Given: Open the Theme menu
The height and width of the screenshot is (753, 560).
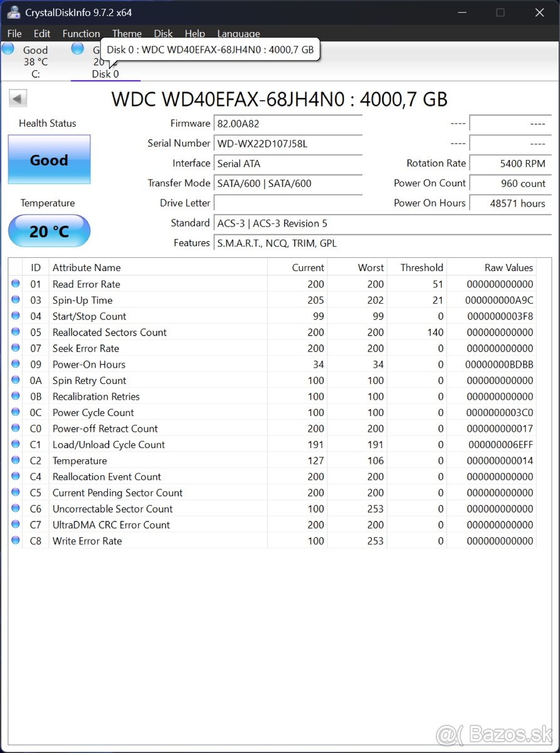Looking at the screenshot, I should [127, 33].
